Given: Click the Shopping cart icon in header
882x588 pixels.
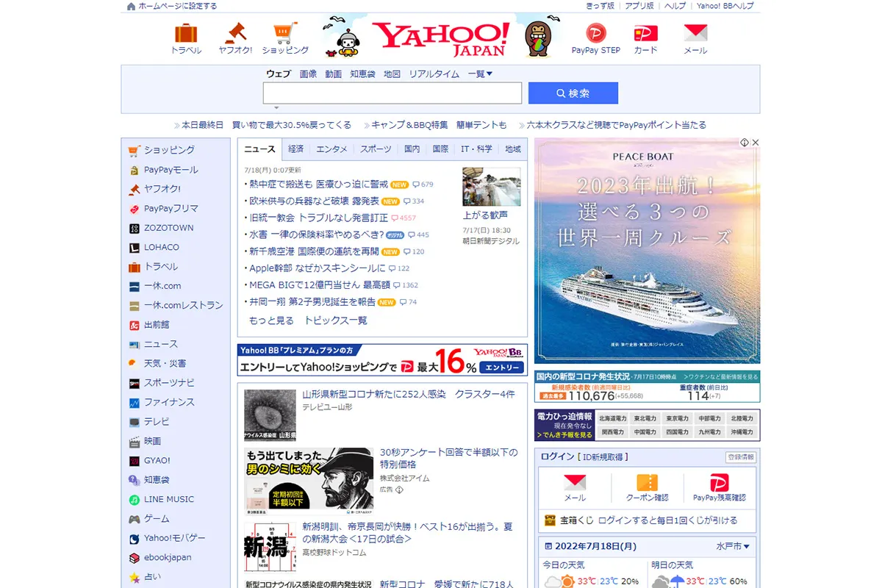Looking at the screenshot, I should (x=285, y=34).
